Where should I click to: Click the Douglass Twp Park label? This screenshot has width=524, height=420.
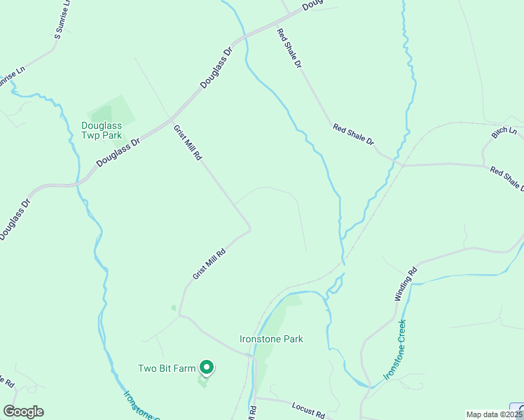(102, 130)
